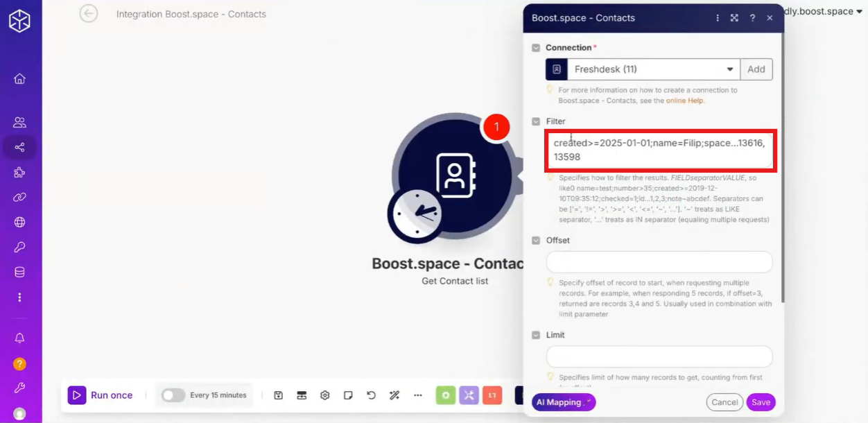Save the module settings
Viewport: 868px width, 423px height.
[x=761, y=402]
